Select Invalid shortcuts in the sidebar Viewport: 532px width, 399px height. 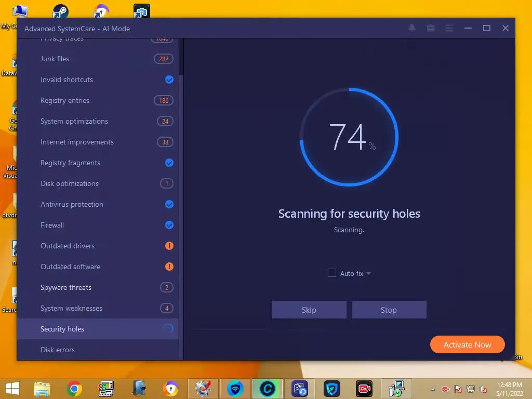[x=98, y=79]
